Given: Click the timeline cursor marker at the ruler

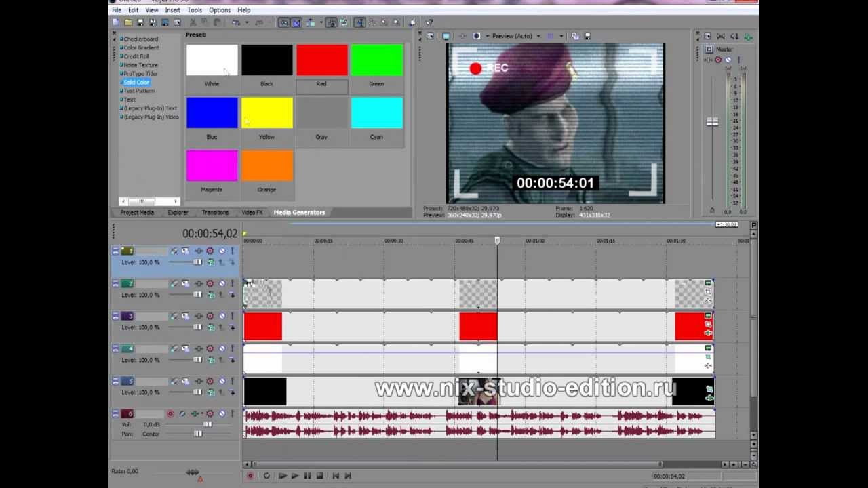Looking at the screenshot, I should (497, 241).
